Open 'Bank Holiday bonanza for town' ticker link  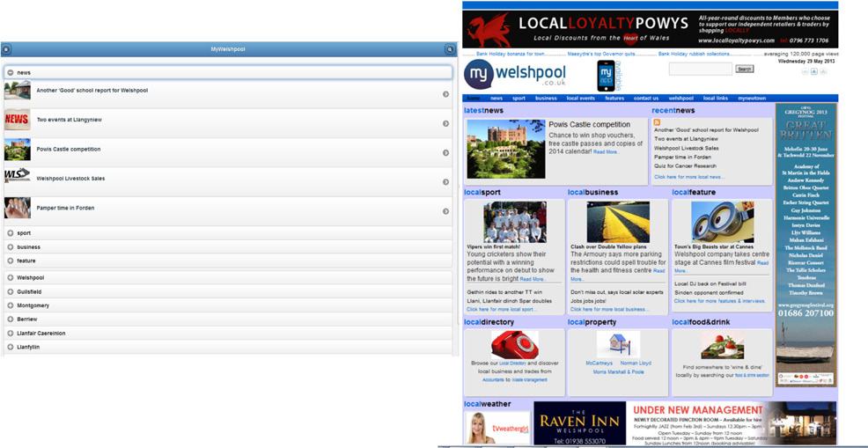[x=511, y=55]
